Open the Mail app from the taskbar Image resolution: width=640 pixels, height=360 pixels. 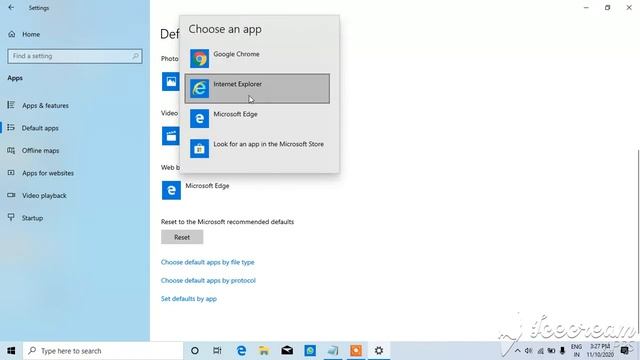click(x=287, y=351)
